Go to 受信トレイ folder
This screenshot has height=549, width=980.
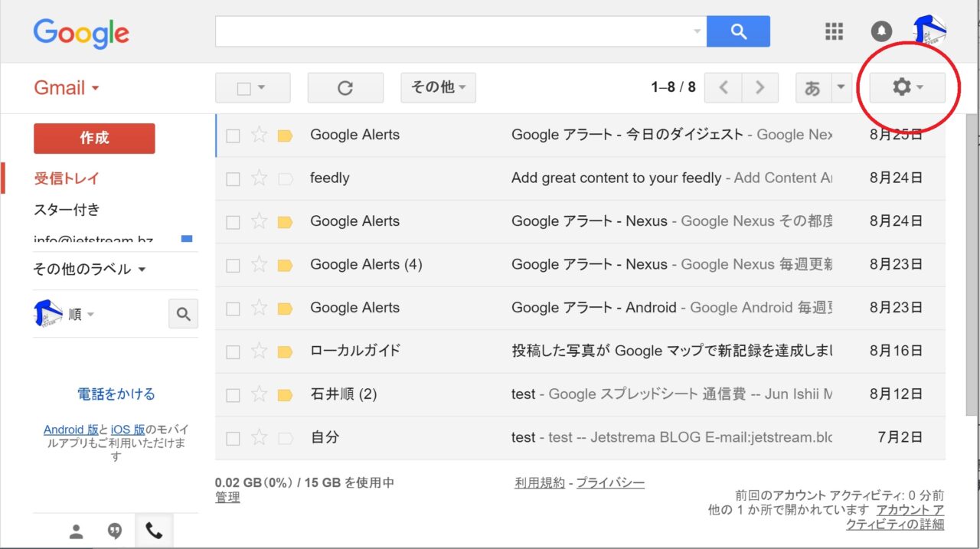point(67,178)
